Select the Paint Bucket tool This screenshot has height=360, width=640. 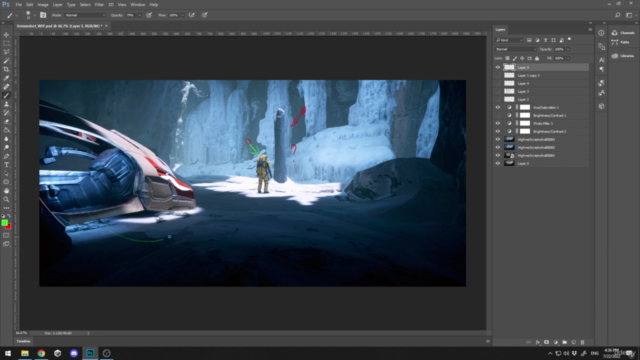pyautogui.click(x=6, y=130)
